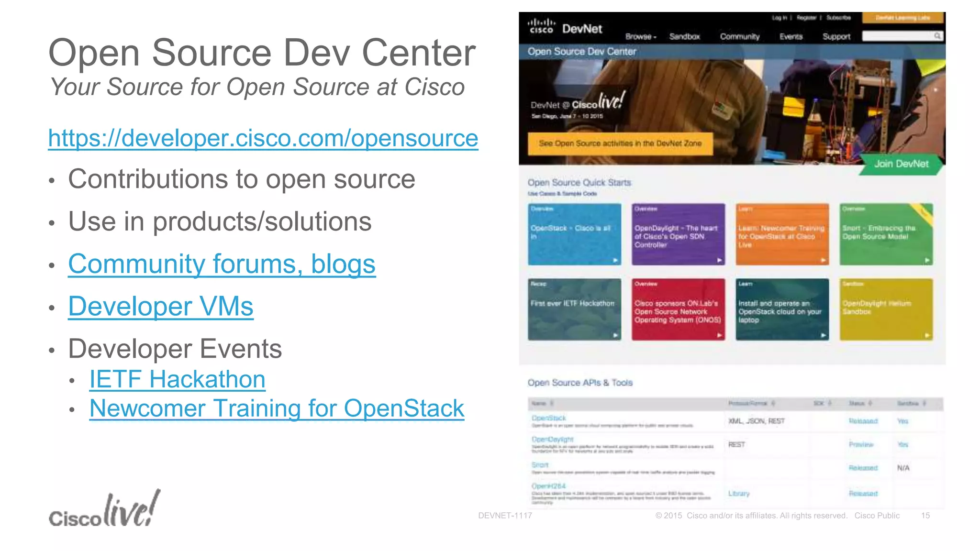Open the Community menu item
This screenshot has width=980, height=551.
point(739,37)
